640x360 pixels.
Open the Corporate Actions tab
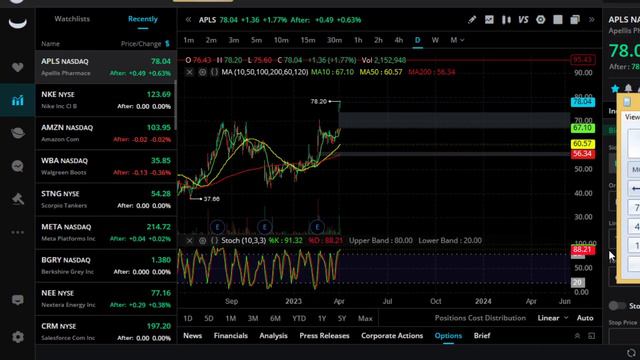pos(392,336)
